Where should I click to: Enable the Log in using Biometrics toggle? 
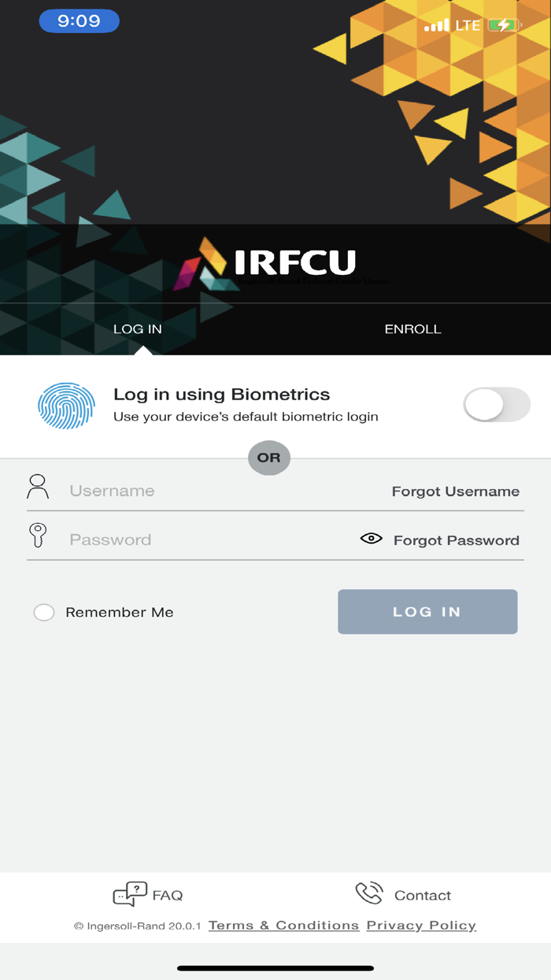pyautogui.click(x=497, y=404)
